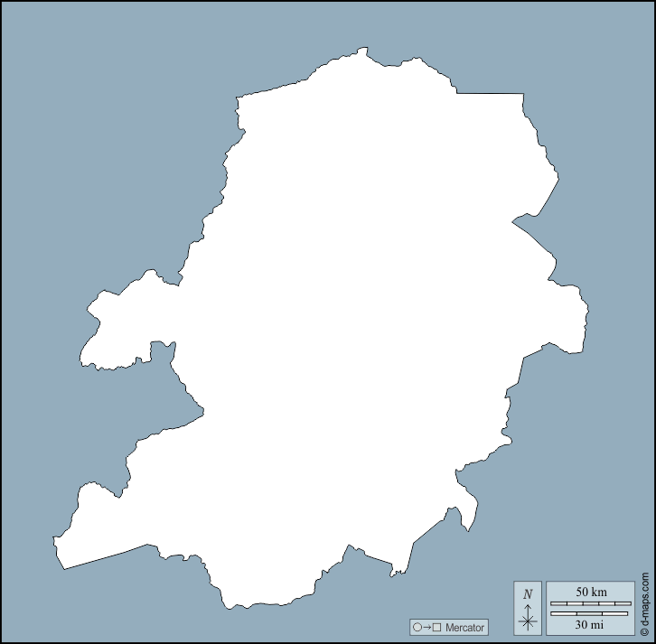Click the circle symbol in the projection box

click(417, 627)
